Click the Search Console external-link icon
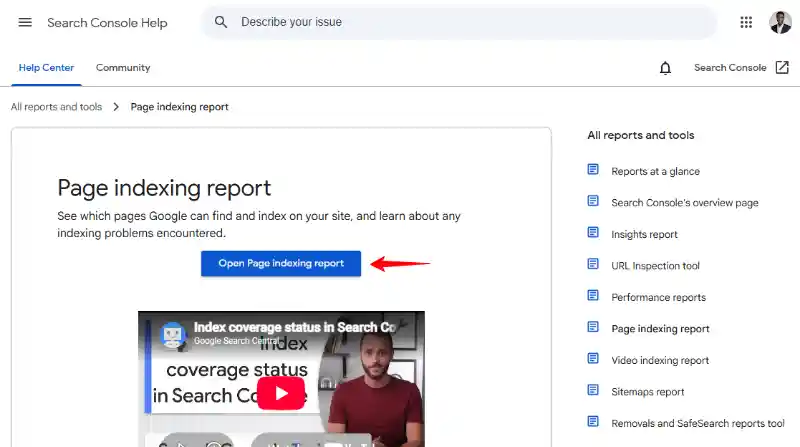The image size is (800, 447). point(782,67)
